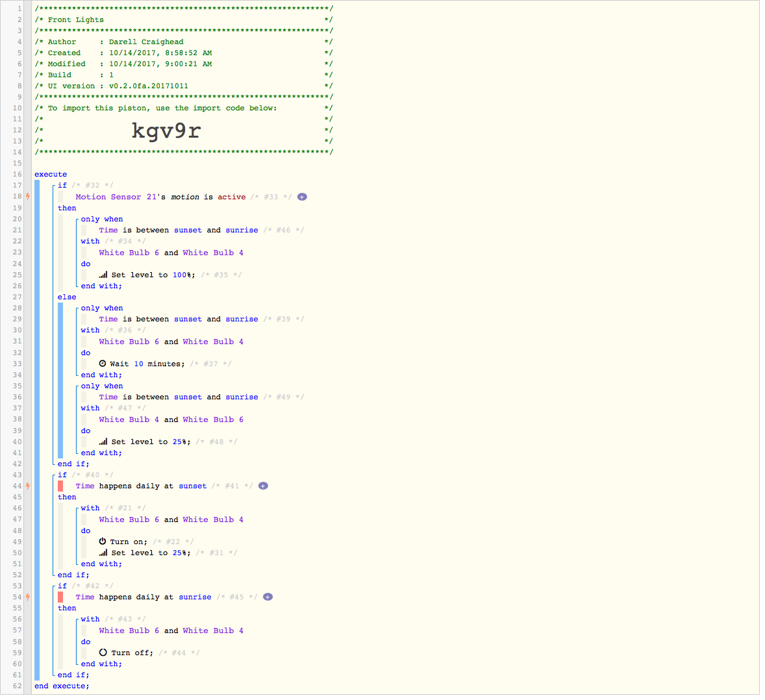Click line number 33 in the gutter
The height and width of the screenshot is (700, 765).
click(x=17, y=364)
